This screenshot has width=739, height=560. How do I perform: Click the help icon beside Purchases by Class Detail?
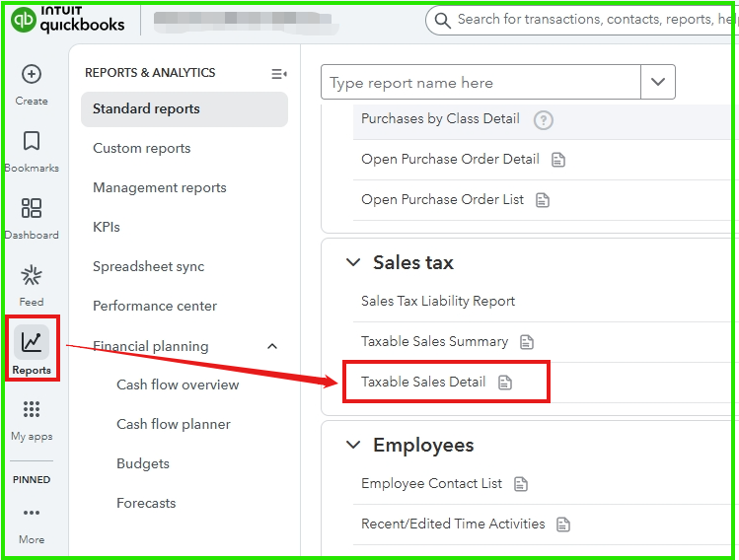point(543,119)
